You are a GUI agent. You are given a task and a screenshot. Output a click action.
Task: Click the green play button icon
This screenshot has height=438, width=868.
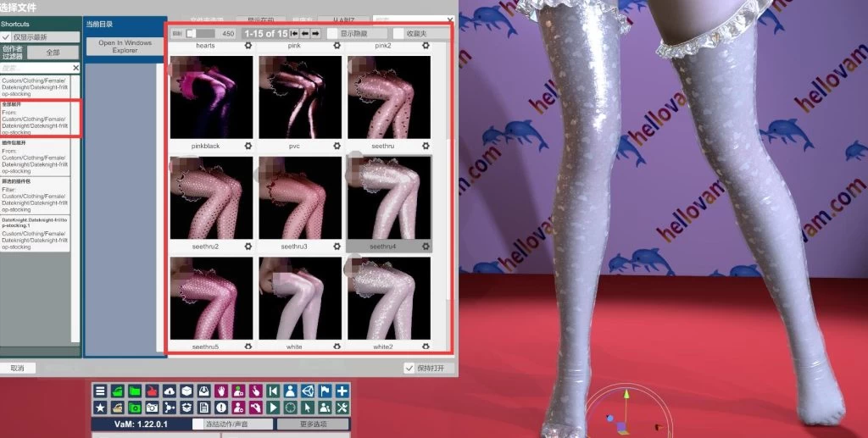point(273,408)
